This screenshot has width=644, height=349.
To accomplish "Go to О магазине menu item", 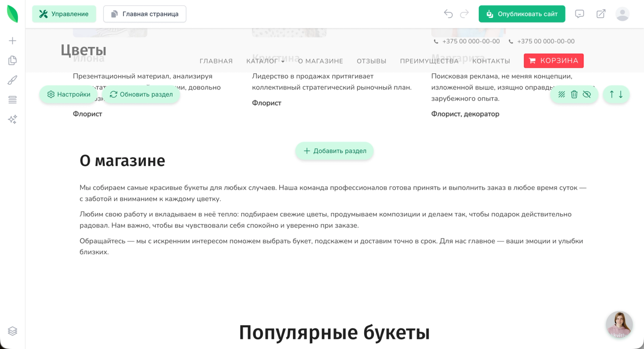I will tap(321, 61).
